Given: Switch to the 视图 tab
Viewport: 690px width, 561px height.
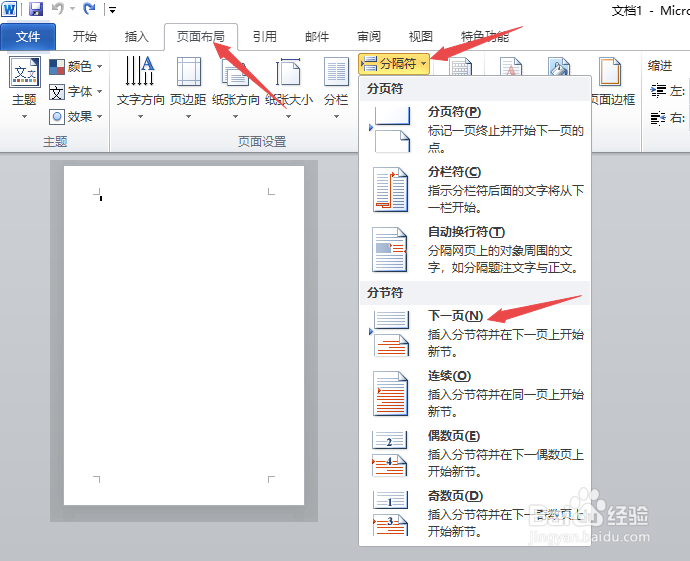Looking at the screenshot, I should [x=421, y=37].
